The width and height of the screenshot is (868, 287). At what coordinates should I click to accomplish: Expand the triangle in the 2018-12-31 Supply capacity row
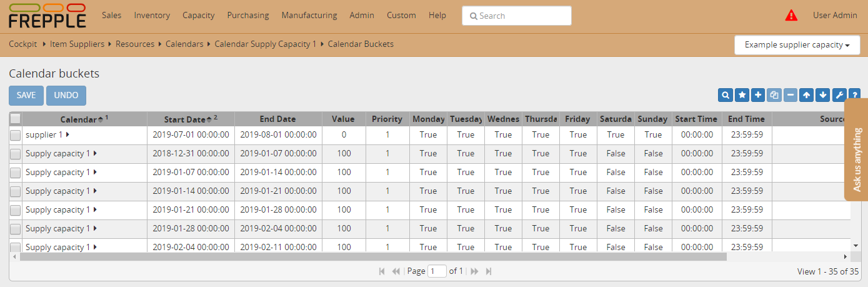(95, 153)
